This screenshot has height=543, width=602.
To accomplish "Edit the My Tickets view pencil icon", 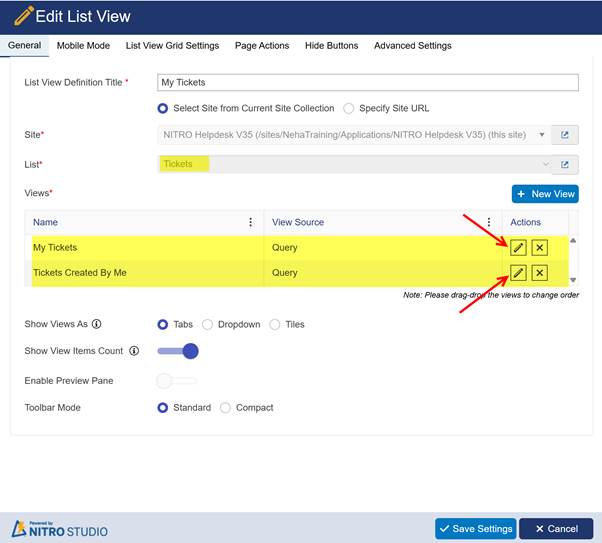I will click(518, 247).
